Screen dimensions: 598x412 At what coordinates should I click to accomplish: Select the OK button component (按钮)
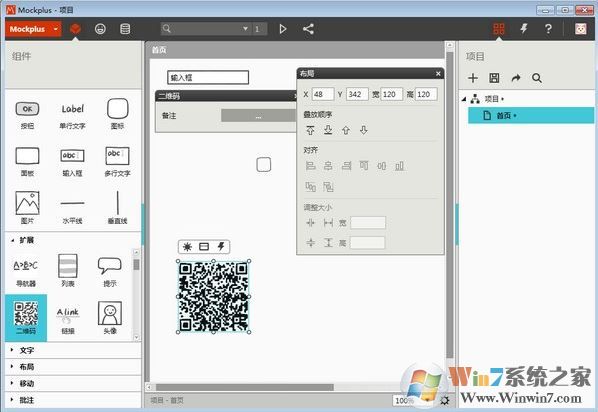(x=27, y=114)
